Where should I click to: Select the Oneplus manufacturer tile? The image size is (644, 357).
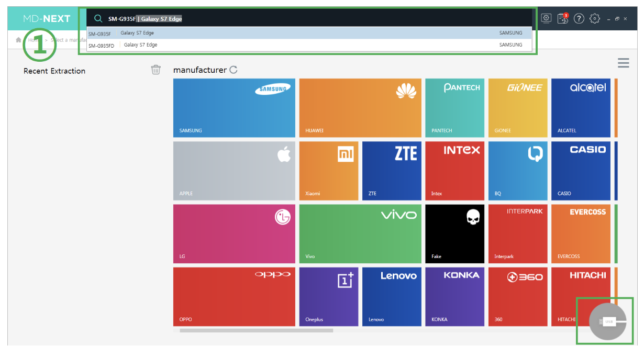(328, 296)
